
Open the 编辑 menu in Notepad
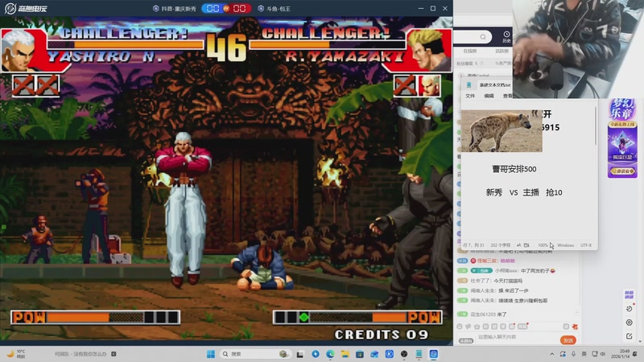(489, 96)
